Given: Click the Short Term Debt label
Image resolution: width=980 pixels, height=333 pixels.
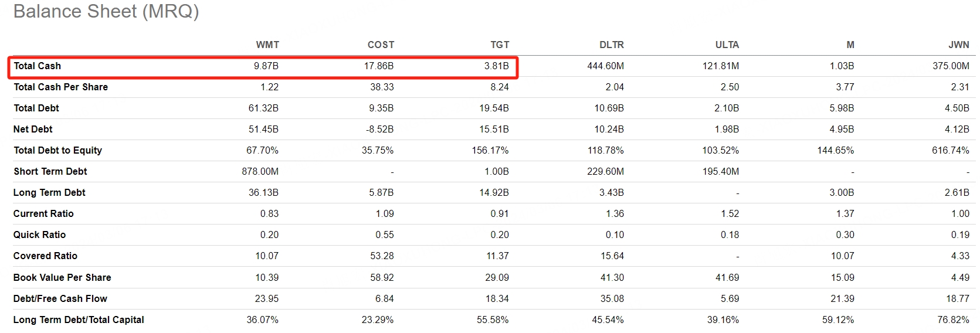Looking at the screenshot, I should coord(50,171).
